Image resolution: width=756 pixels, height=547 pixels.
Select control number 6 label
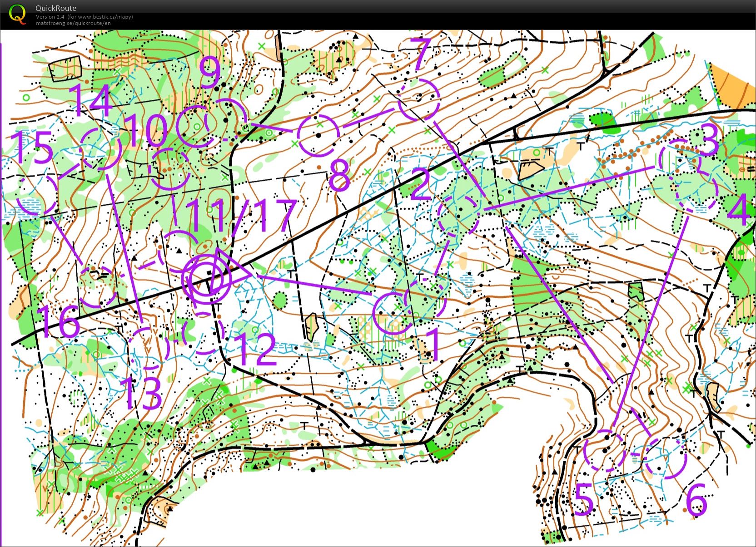[696, 499]
